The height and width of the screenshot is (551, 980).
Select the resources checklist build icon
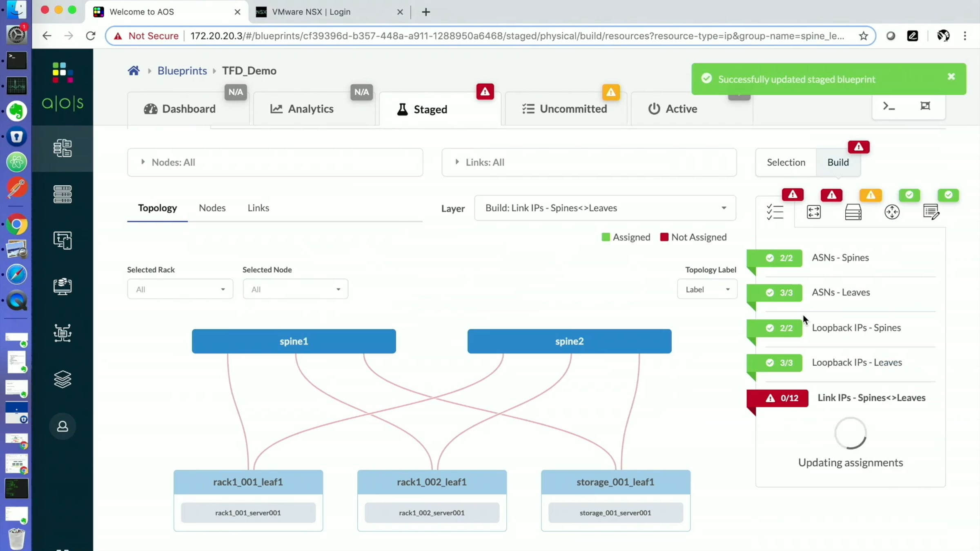[775, 212]
